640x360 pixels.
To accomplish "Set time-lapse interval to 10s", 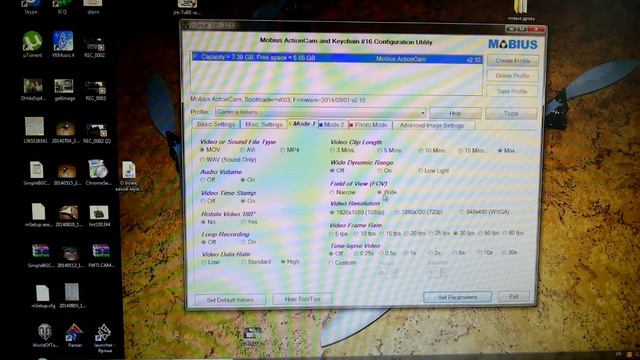I will (485, 253).
